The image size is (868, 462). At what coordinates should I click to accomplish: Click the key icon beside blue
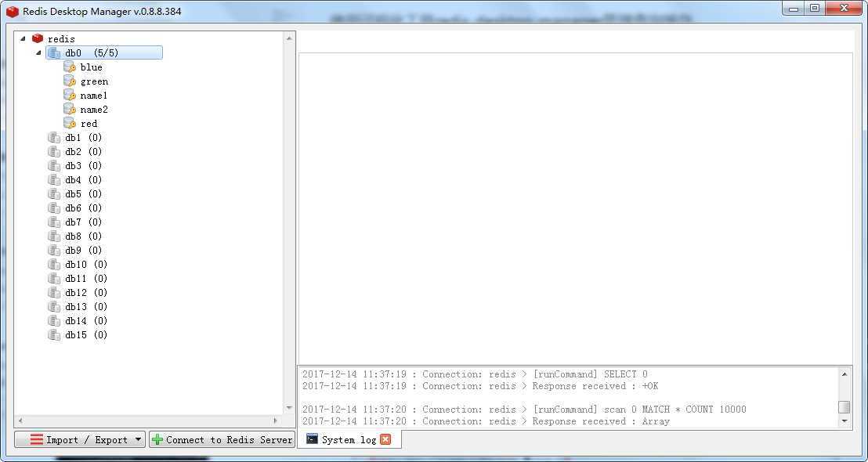(x=70, y=67)
